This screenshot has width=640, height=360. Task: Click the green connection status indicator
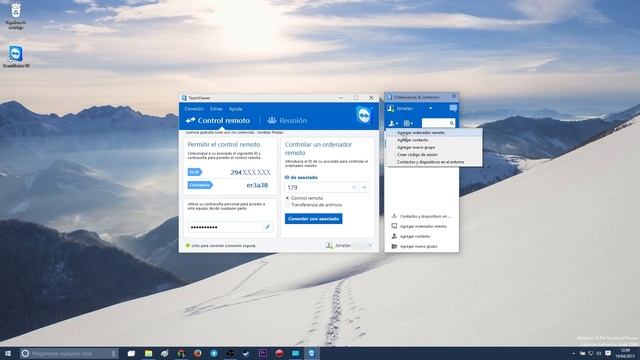click(x=188, y=246)
